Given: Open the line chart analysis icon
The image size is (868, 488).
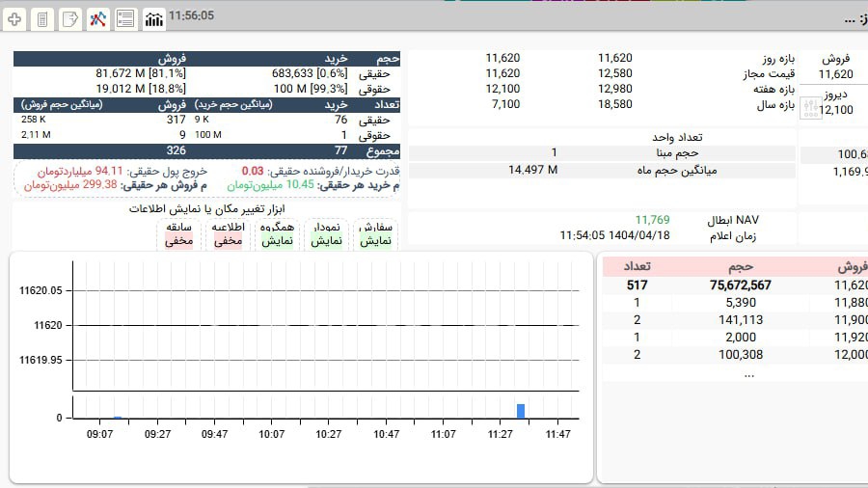Looking at the screenshot, I should click(98, 19).
